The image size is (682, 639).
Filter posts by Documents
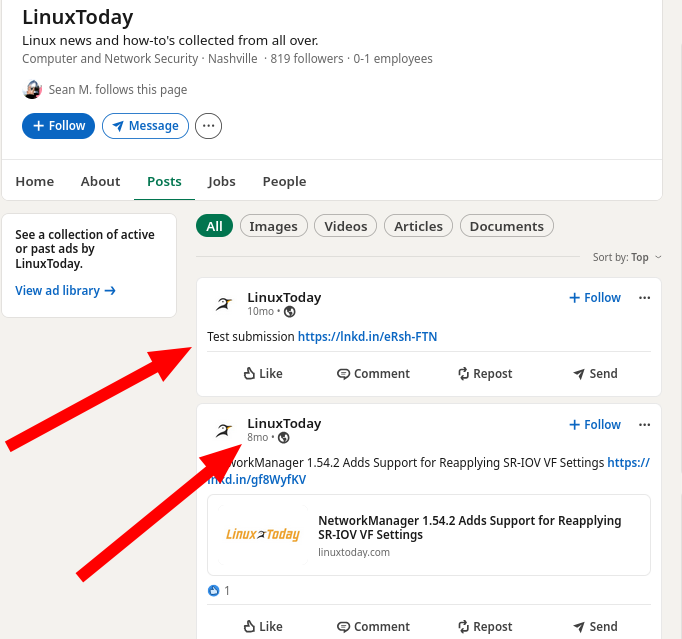[507, 226]
